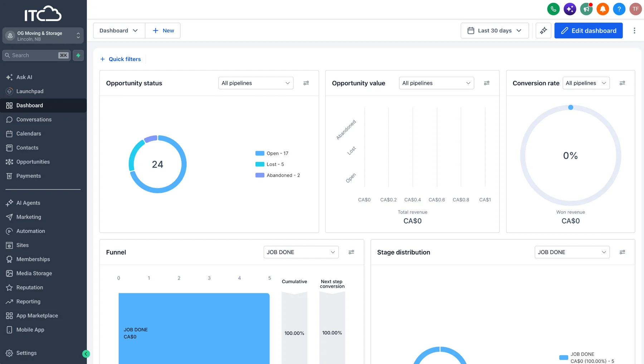Click the blue JOB DONE funnel bar
Screen dimensions: 644x364
194,329
